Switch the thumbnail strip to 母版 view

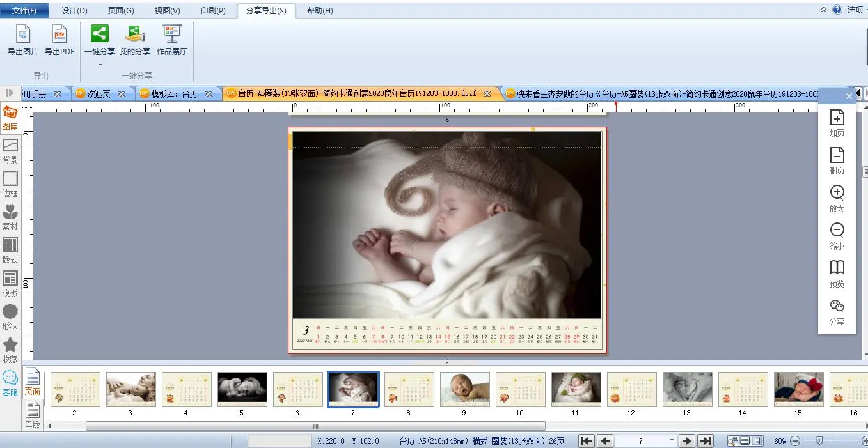(33, 414)
